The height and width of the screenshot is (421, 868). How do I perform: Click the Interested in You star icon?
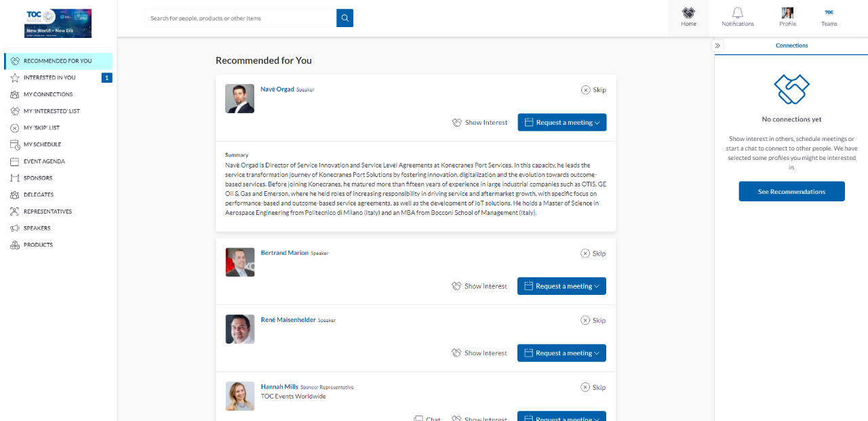tap(14, 78)
